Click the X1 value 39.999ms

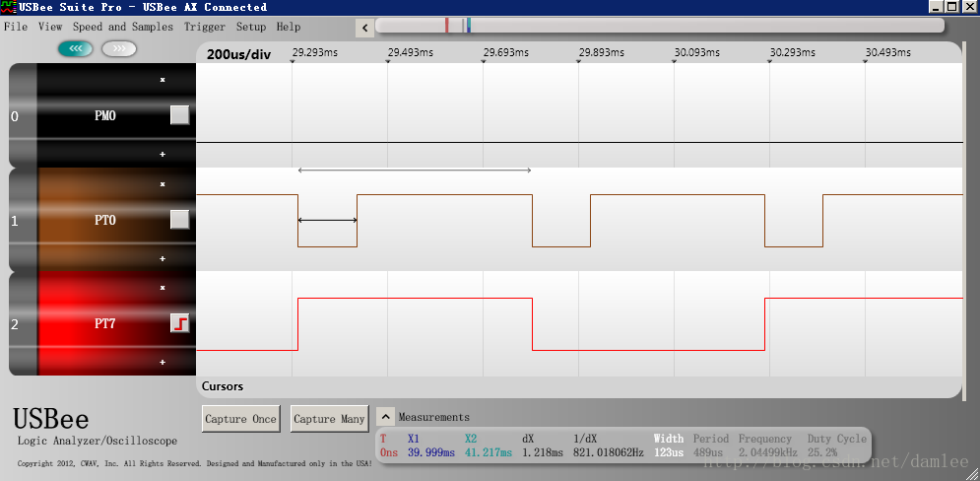pyautogui.click(x=431, y=452)
